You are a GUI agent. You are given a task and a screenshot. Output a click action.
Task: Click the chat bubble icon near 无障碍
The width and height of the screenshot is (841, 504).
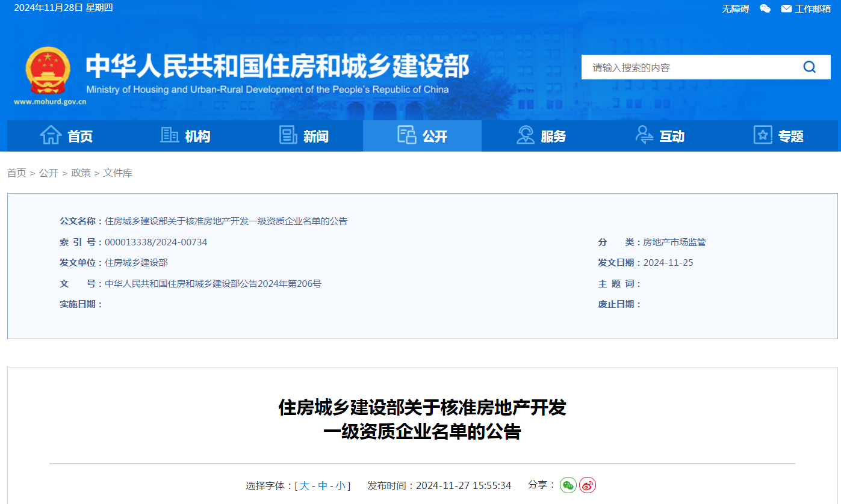(765, 8)
